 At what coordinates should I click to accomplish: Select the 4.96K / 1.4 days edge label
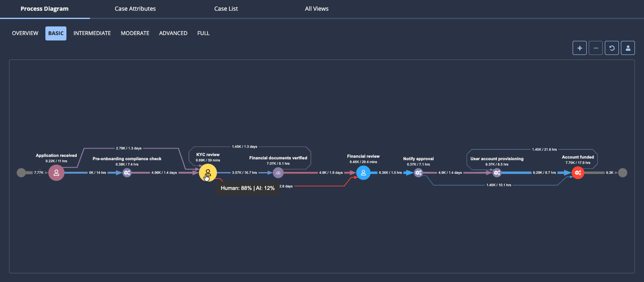click(x=164, y=173)
